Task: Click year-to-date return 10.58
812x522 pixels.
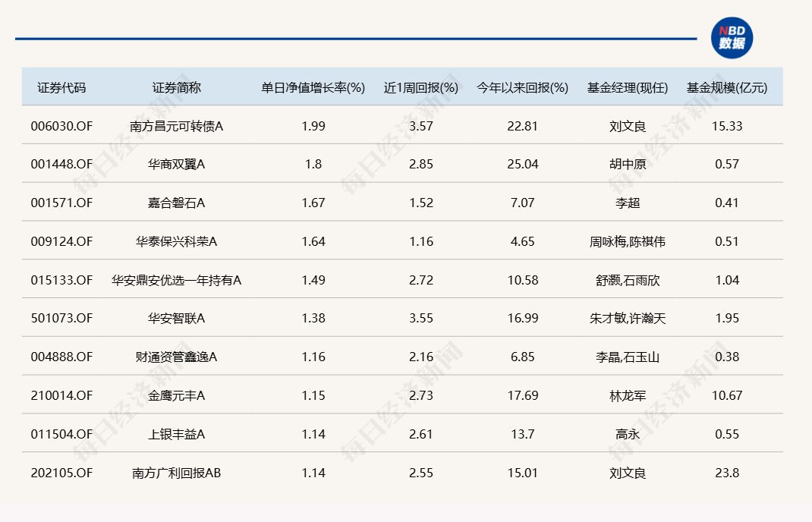Action: [523, 280]
